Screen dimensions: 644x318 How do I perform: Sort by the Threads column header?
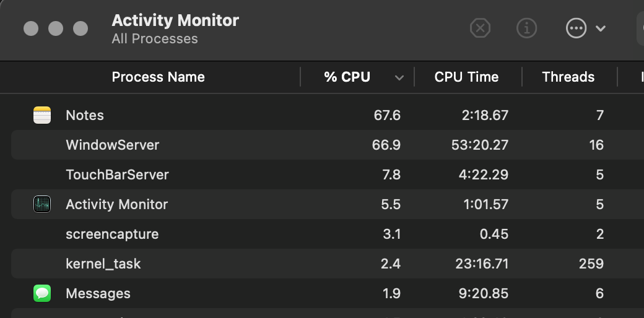568,77
